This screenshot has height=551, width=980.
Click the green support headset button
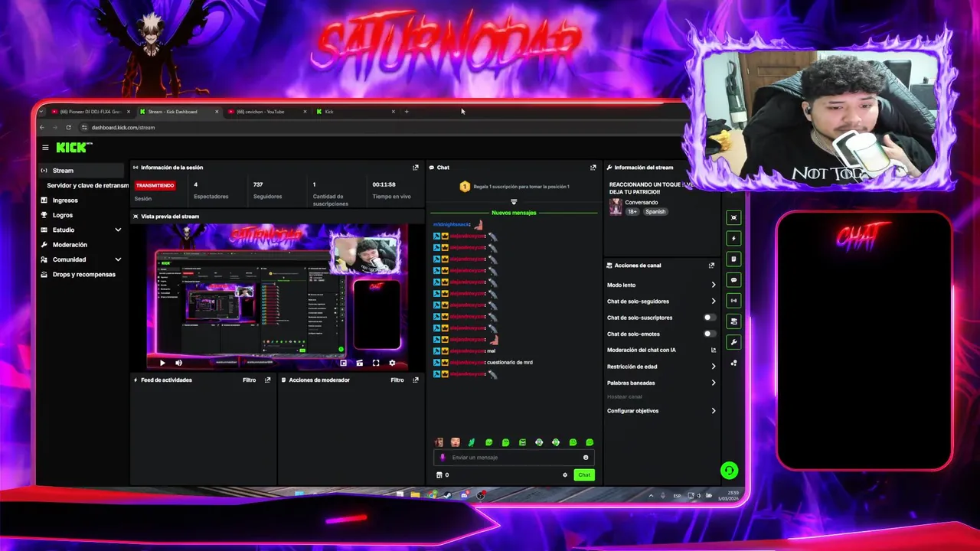coord(729,471)
